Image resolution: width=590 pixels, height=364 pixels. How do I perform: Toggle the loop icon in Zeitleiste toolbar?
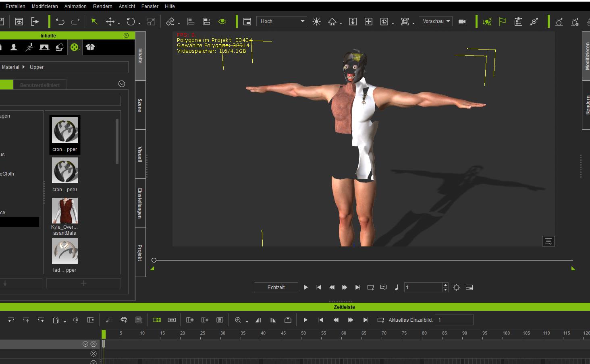380,320
